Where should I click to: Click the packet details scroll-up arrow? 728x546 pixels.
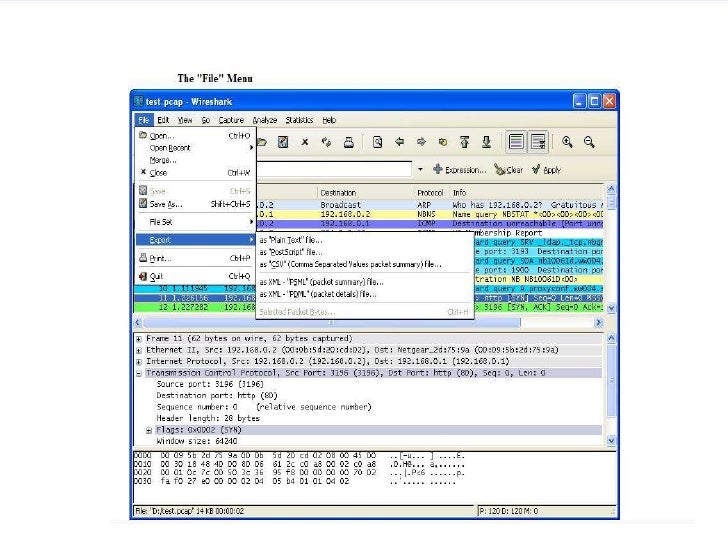[x=611, y=338]
